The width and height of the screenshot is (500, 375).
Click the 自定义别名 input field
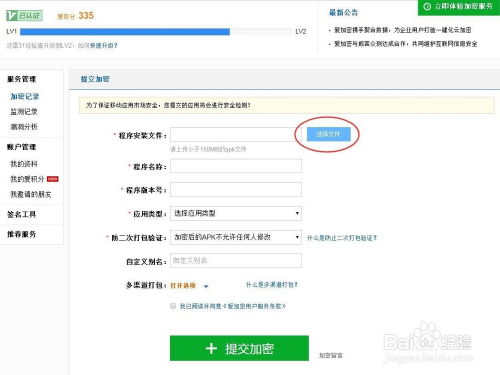click(236, 261)
